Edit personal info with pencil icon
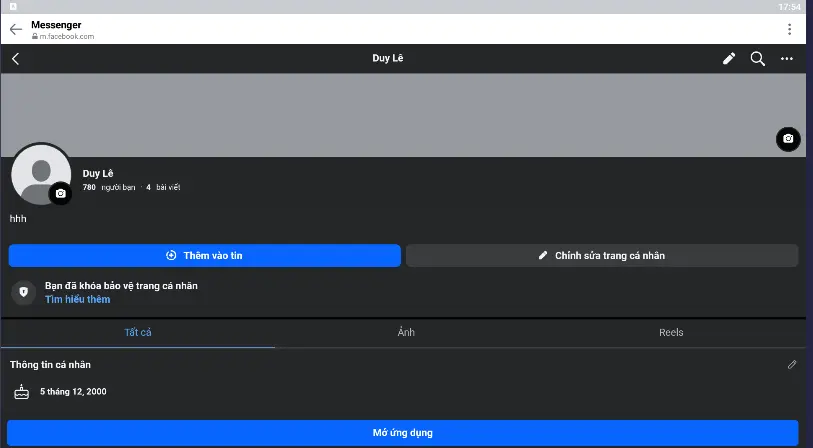 click(x=792, y=365)
